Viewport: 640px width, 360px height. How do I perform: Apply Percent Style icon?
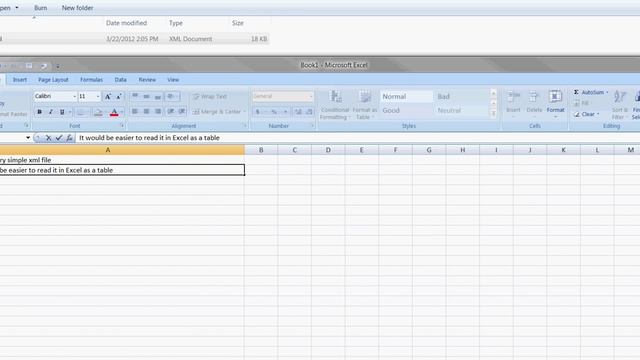274,111
